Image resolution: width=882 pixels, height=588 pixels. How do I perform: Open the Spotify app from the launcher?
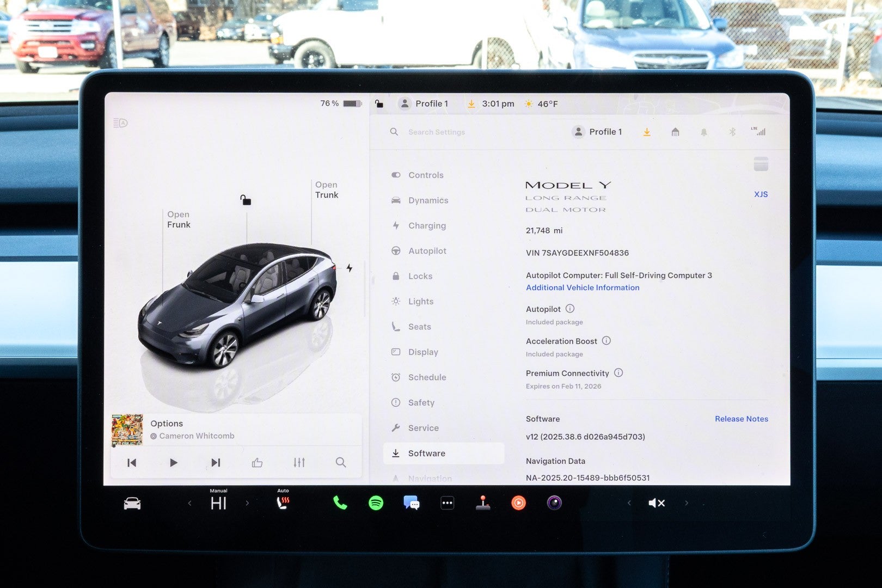click(x=377, y=503)
